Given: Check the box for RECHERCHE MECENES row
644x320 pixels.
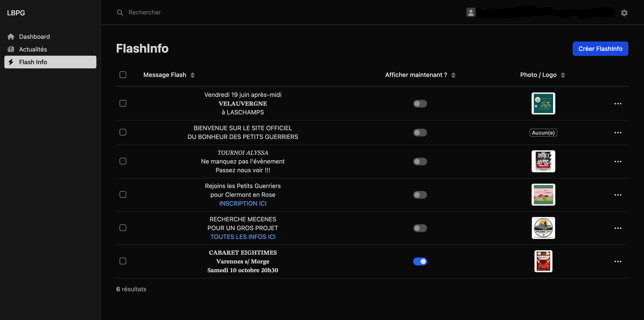Looking at the screenshot, I should tap(123, 228).
